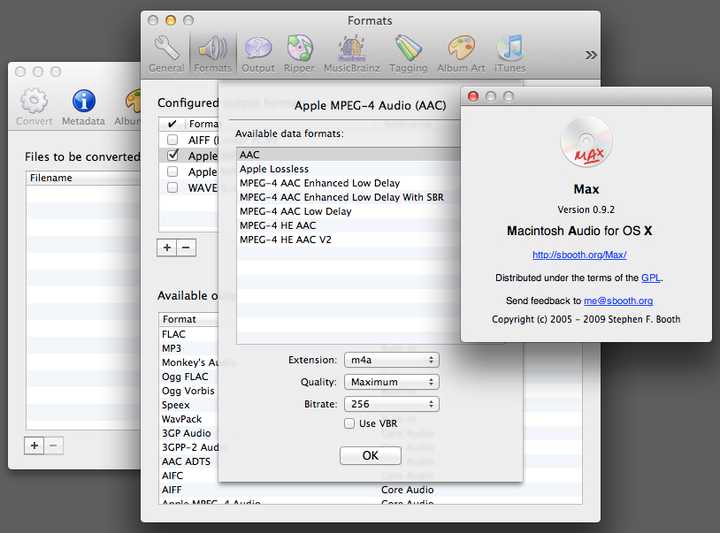
Task: Select MPEG-4 AAC Enhanced Low Delay format
Action: click(349, 183)
